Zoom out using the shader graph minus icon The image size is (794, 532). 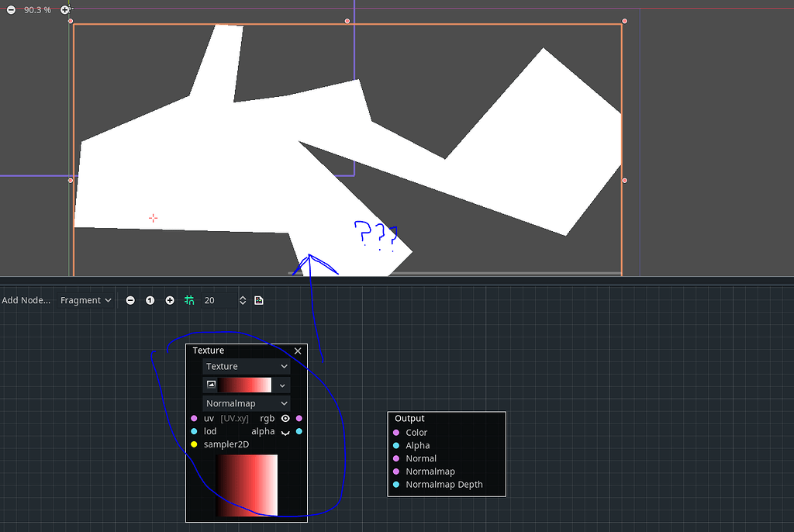(x=130, y=300)
